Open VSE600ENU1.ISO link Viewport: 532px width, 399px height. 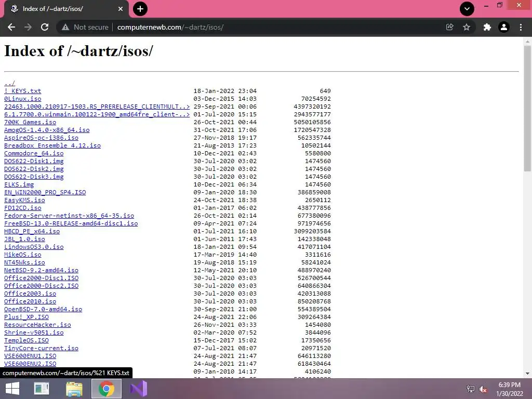tap(30, 356)
